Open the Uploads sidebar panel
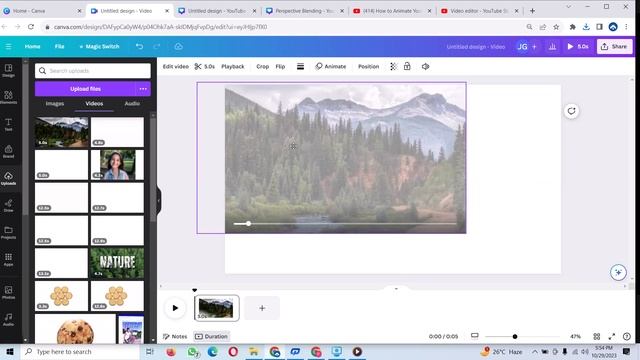Screen dimensions: 640x360 click(x=8, y=179)
